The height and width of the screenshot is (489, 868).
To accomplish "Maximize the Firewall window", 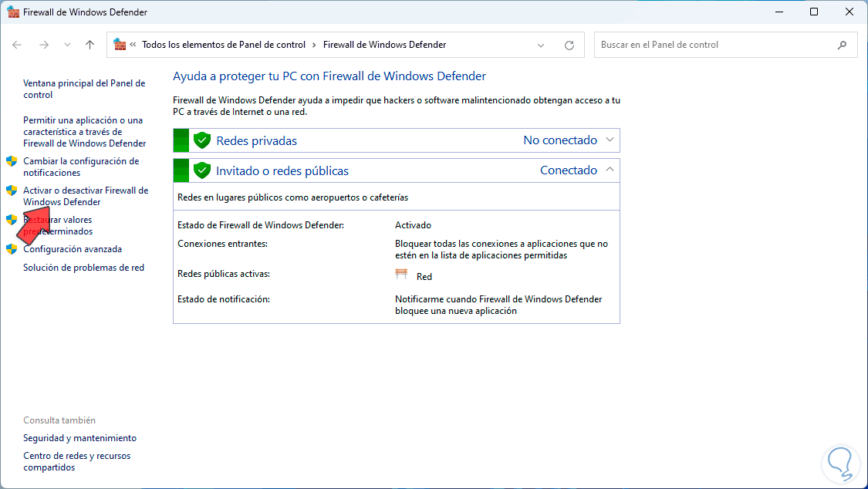I will pyautogui.click(x=814, y=12).
